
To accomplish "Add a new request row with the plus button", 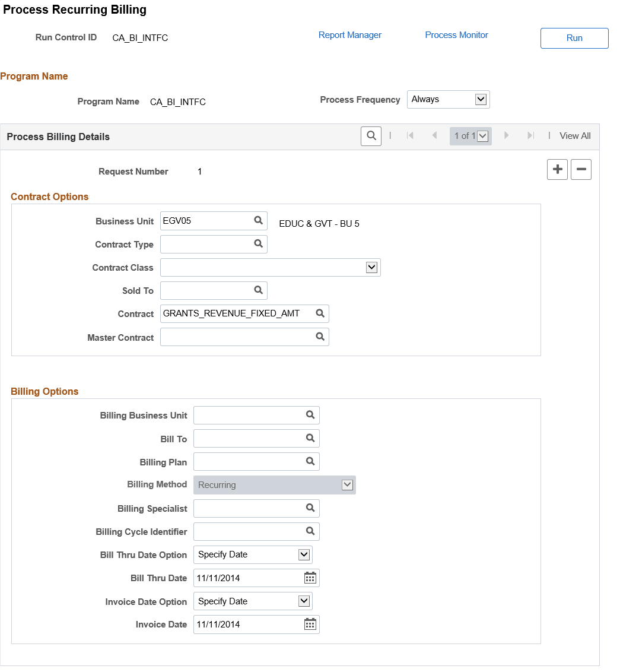I will click(x=557, y=169).
